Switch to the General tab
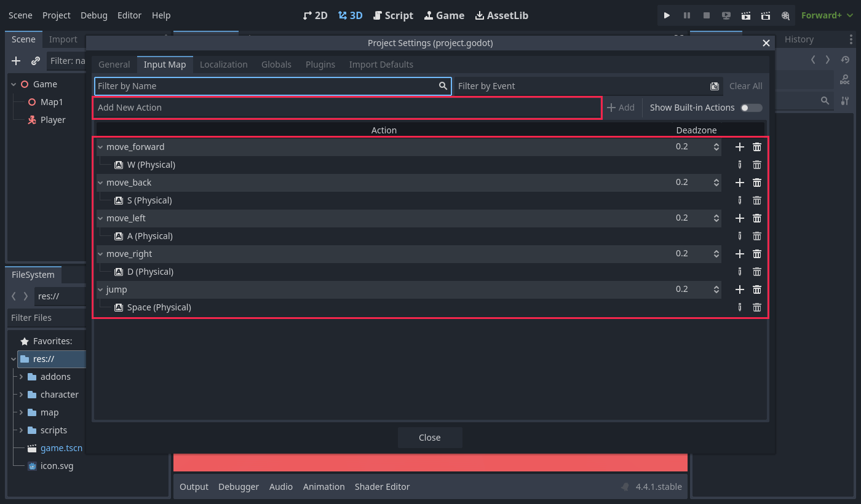Viewport: 861px width, 504px height. click(114, 65)
